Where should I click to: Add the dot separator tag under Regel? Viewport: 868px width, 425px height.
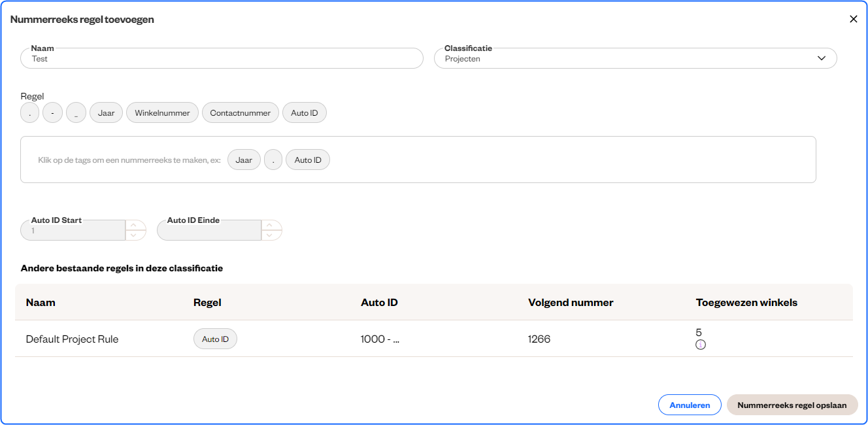click(30, 113)
